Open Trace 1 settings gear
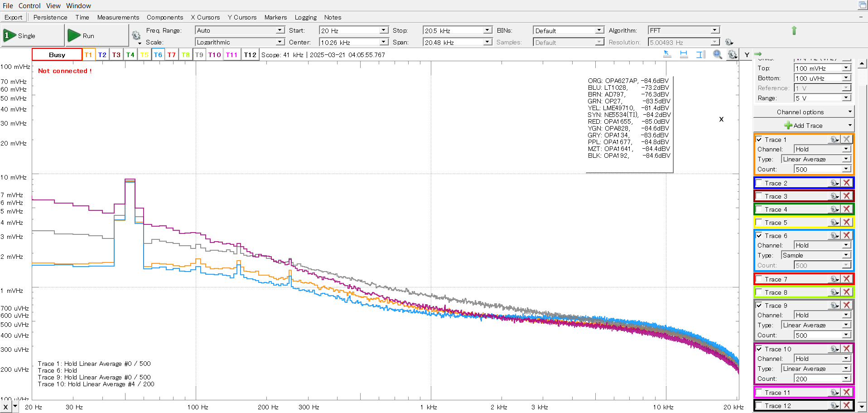 (x=834, y=139)
